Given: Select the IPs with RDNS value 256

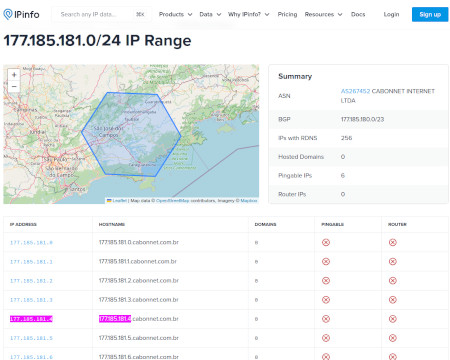Looking at the screenshot, I should pyautogui.click(x=346, y=138).
